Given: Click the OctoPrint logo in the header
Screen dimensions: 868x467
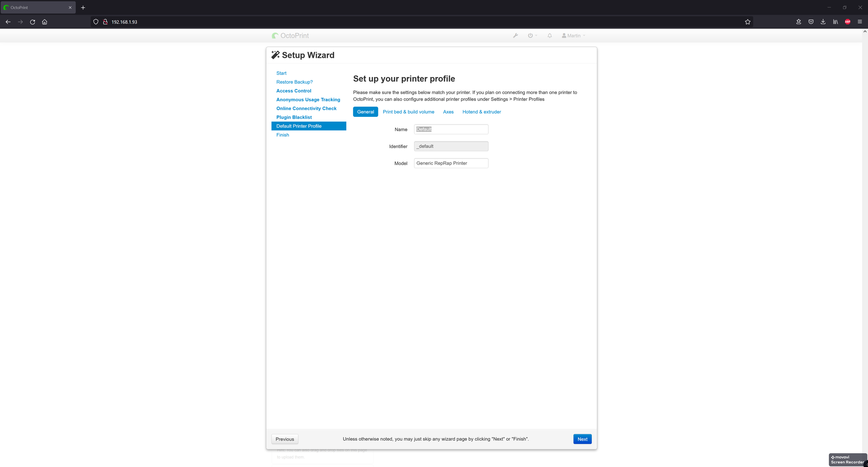Looking at the screenshot, I should [x=290, y=35].
